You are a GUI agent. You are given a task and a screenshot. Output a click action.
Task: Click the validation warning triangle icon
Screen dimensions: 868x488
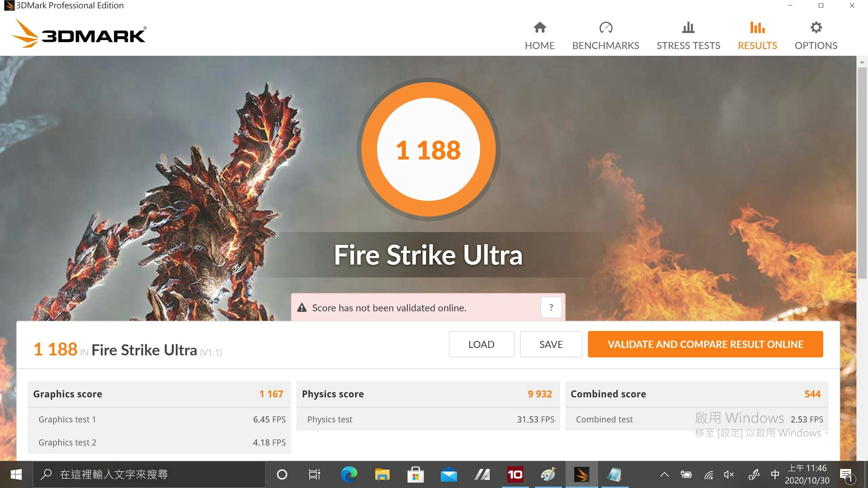click(302, 307)
